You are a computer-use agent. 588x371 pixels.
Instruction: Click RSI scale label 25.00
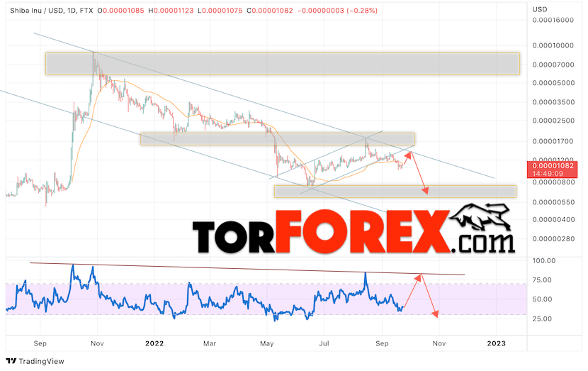542,319
